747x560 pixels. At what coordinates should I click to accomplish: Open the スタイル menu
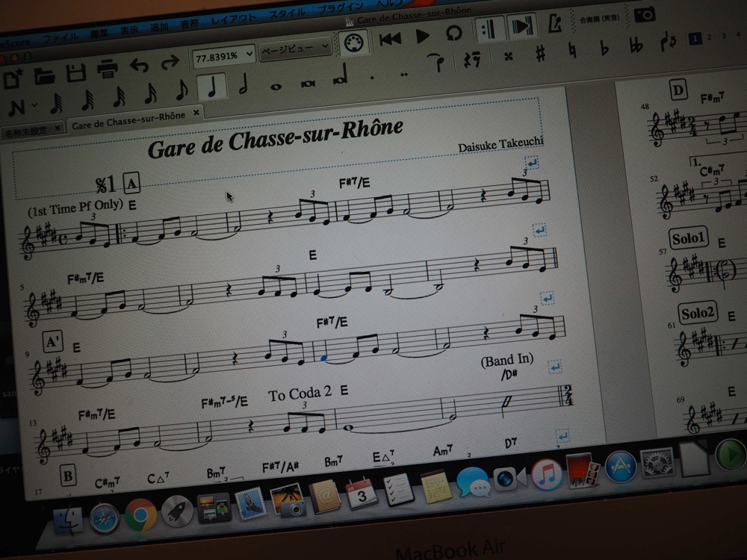coord(286,13)
